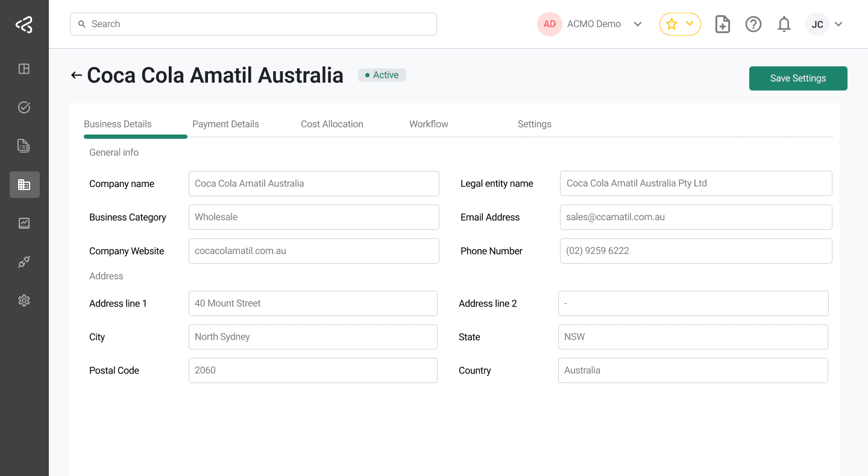868x476 pixels.
Task: Open the companies building sidebar icon
Action: (x=25, y=185)
